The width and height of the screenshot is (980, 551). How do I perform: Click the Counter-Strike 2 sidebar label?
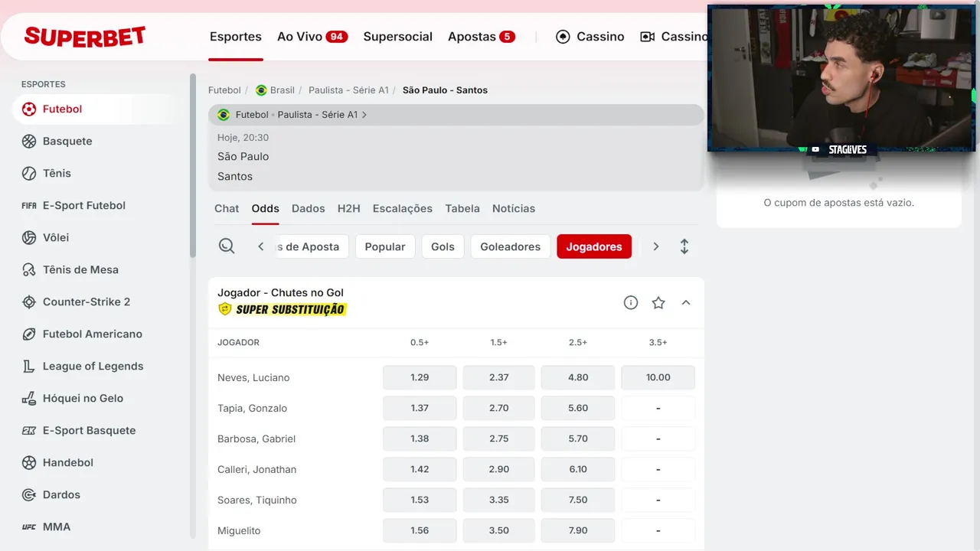click(87, 302)
